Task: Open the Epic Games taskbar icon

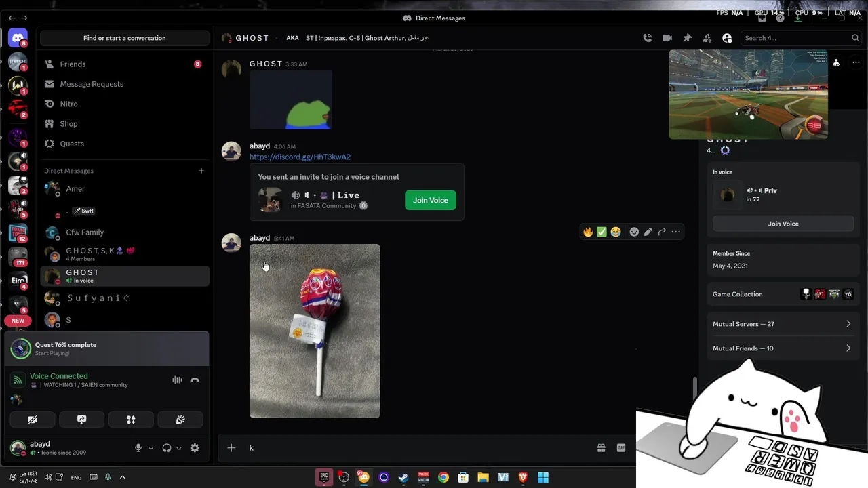Action: coord(324,477)
